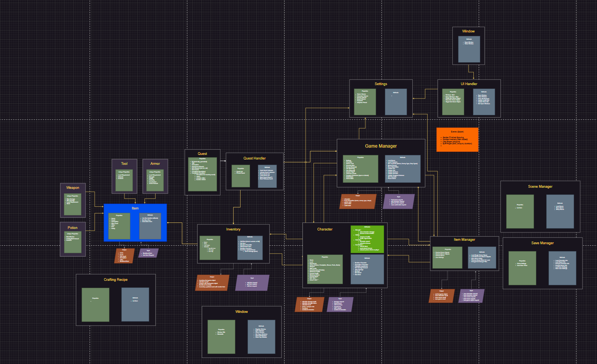
Task: Select the Save Manager Properties block
Action: 522,268
